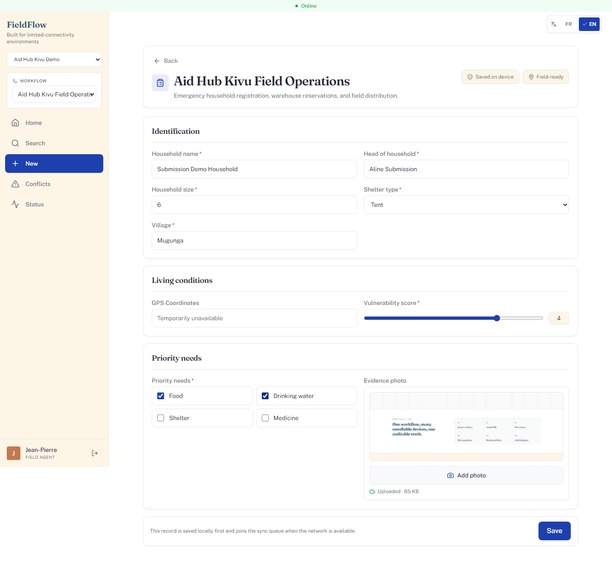
Task: Click the Field-ready badge
Action: pos(546,77)
